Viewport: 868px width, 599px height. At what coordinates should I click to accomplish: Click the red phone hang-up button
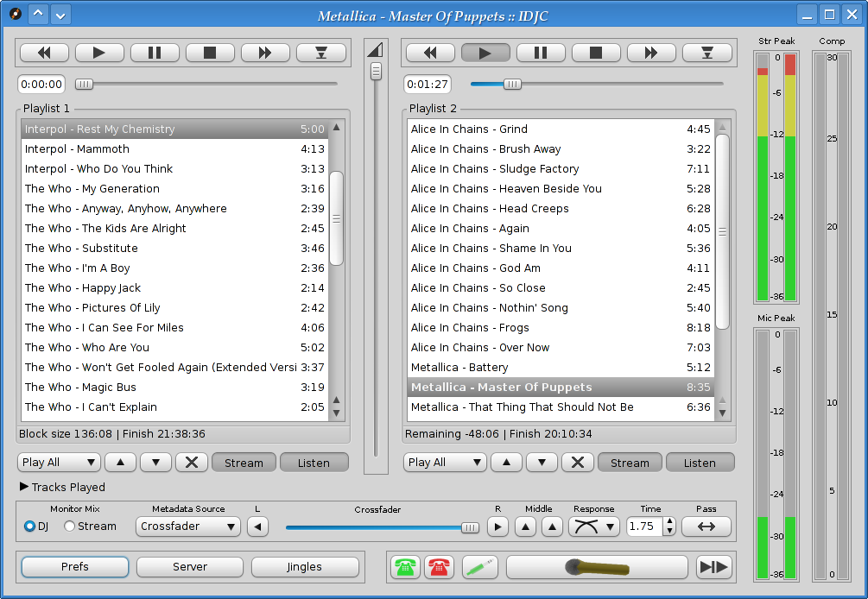440,567
